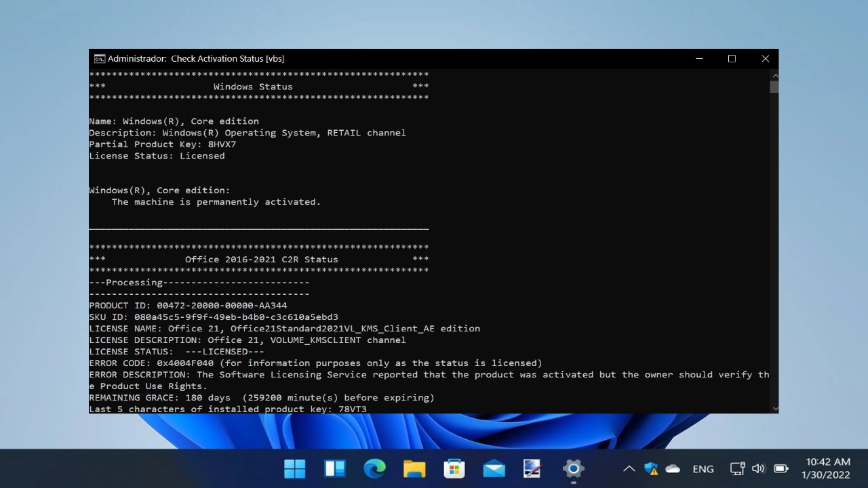Open the volume speaker tray icon
868x488 pixels.
(x=759, y=468)
